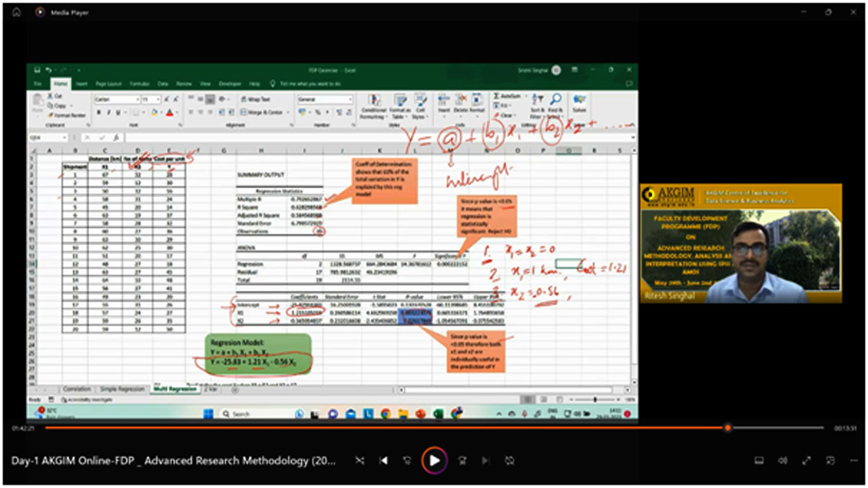Open Conditional Formatting menu
868x488 pixels.
(x=374, y=106)
